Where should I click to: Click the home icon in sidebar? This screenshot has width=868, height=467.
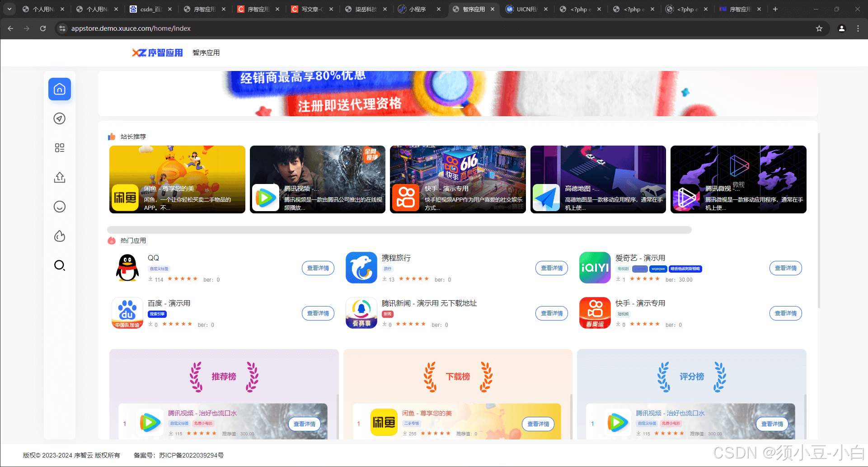(x=60, y=89)
